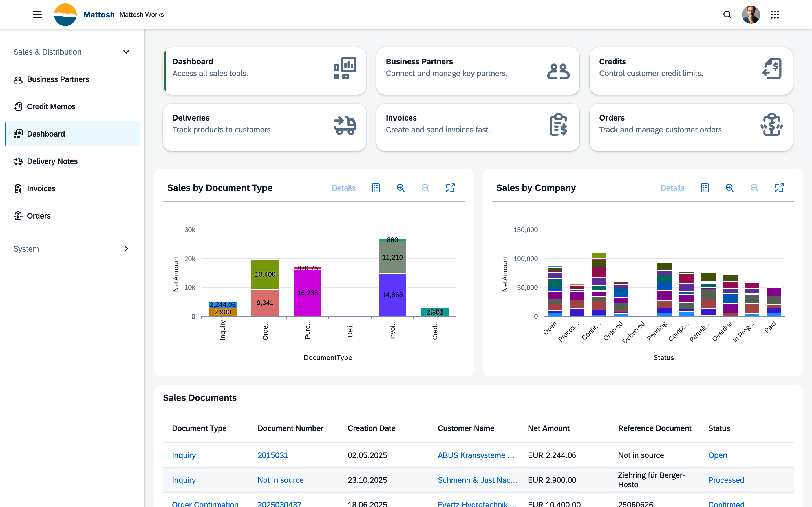
Task: Open the Credits tile
Action: 690,71
